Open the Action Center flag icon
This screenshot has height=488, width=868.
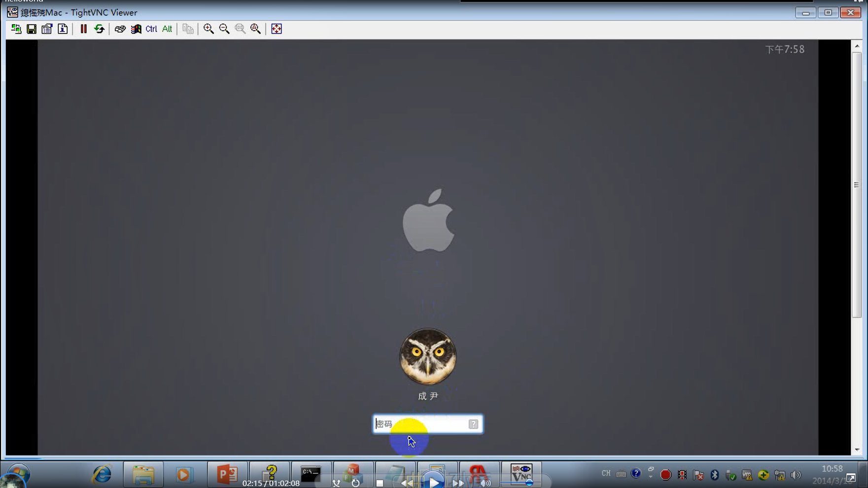coord(698,475)
